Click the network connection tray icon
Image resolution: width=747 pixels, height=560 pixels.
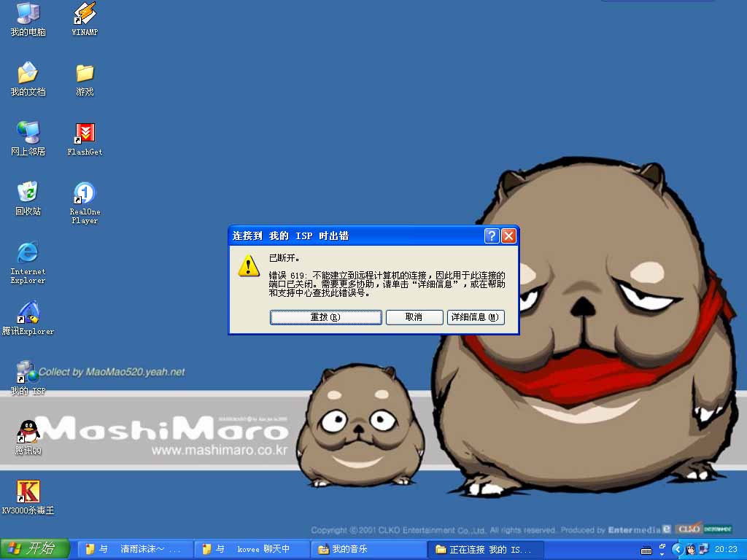[704, 550]
